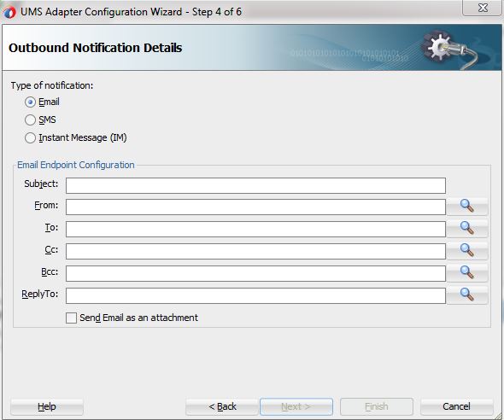The height and width of the screenshot is (420, 504).
Task: Click the wizard app icon in title bar
Action: (x=9, y=12)
